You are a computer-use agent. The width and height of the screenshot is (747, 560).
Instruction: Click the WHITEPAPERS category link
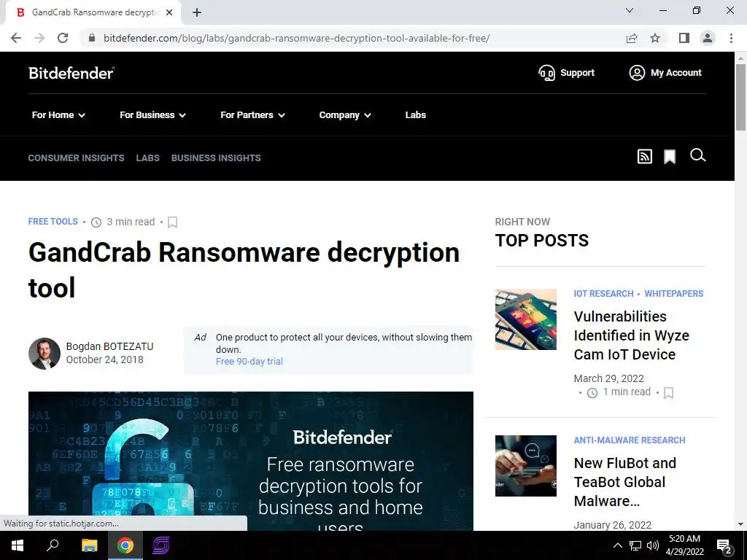point(673,294)
